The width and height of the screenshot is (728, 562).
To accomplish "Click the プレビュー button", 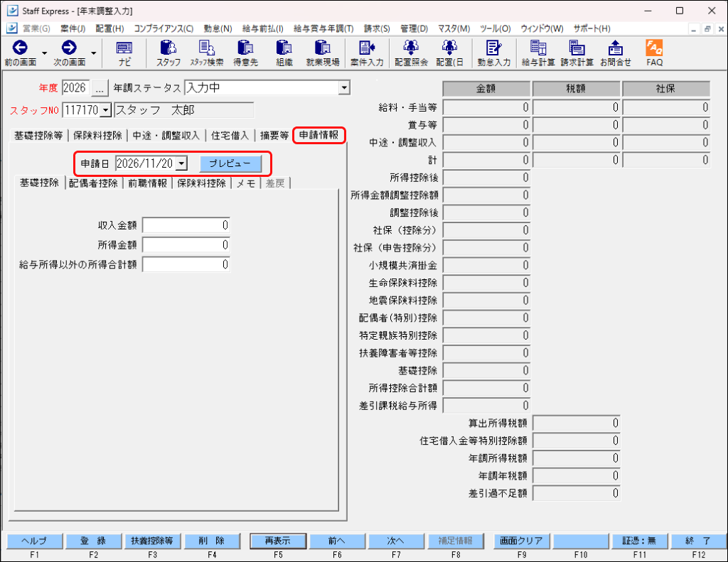I will tap(230, 163).
